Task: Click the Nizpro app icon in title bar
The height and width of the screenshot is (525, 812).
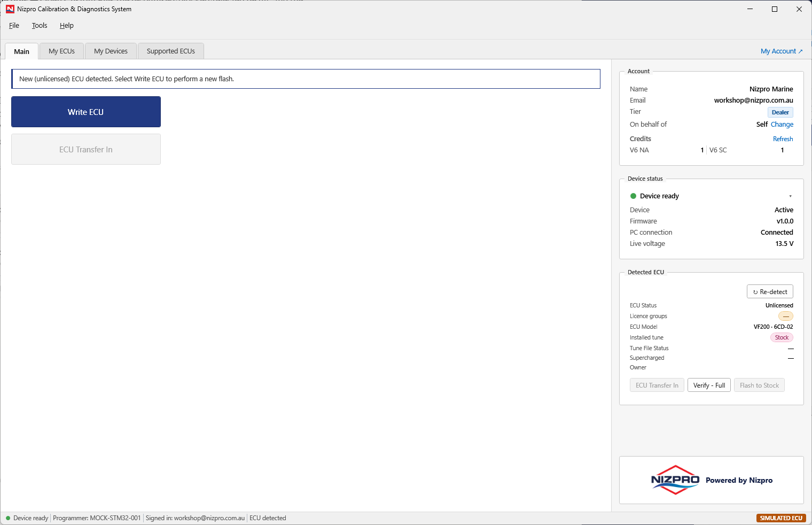Action: click(10, 9)
